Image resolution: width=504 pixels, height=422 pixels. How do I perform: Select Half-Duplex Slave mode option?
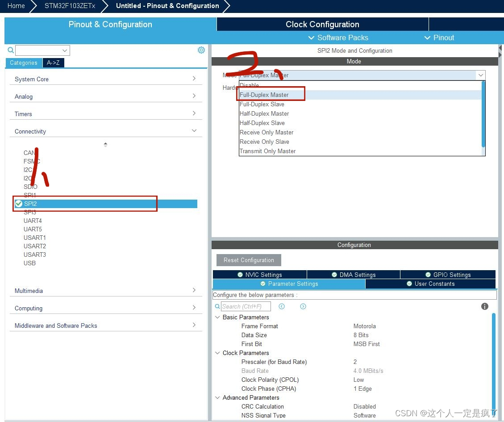point(360,123)
